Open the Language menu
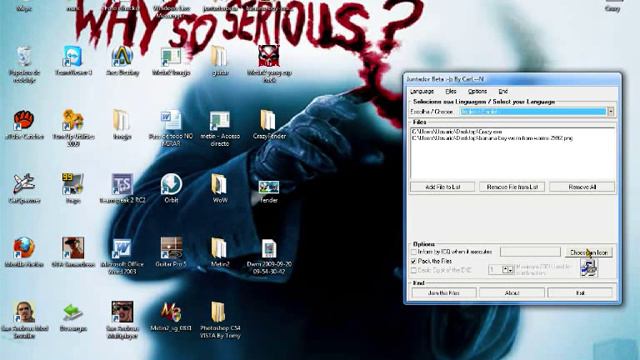This screenshot has height=360, width=640. click(422, 91)
